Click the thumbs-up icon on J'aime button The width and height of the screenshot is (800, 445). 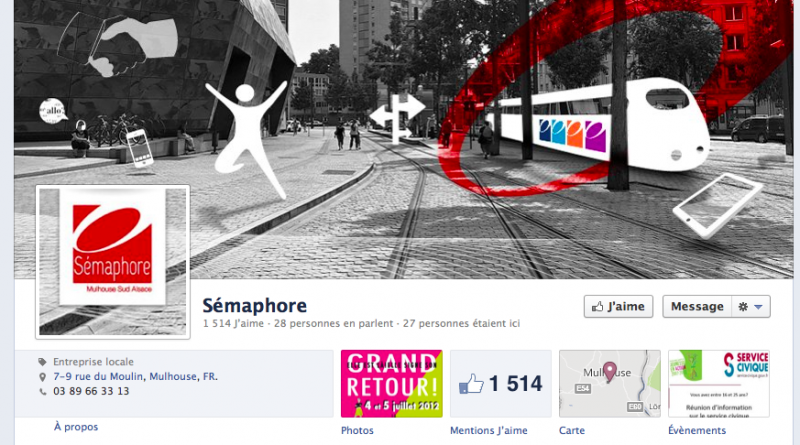pyautogui.click(x=597, y=307)
